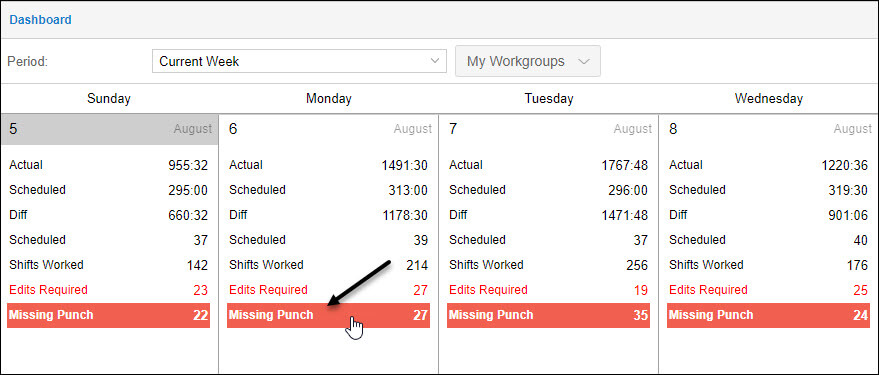Click day 6 August header cell
Screen dimensions: 879x375
pyautogui.click(x=330, y=129)
